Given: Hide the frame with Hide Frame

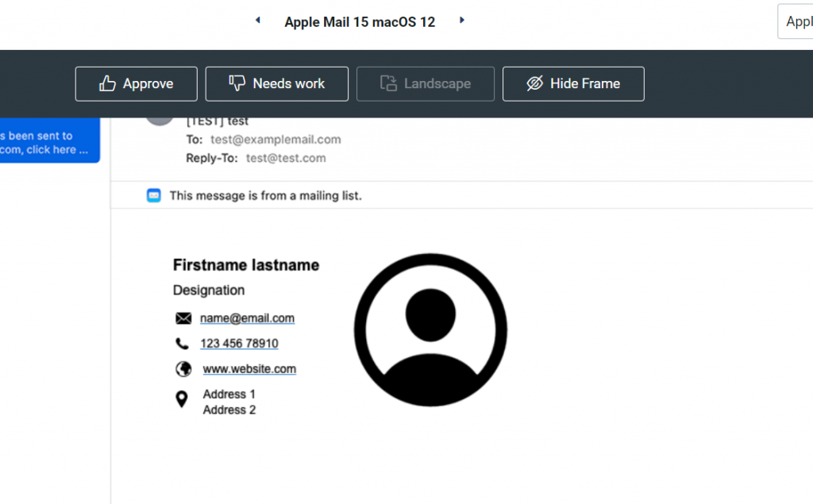Looking at the screenshot, I should point(573,84).
